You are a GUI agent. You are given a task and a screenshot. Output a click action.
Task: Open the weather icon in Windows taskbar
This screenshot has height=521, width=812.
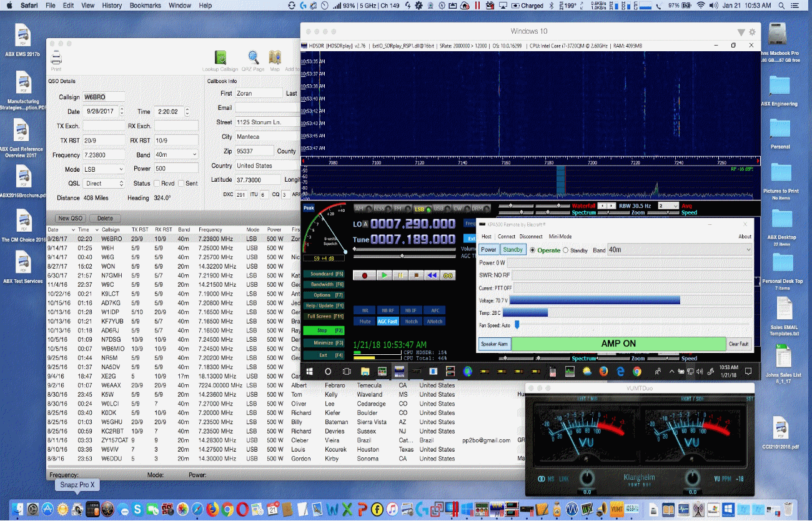[587, 371]
